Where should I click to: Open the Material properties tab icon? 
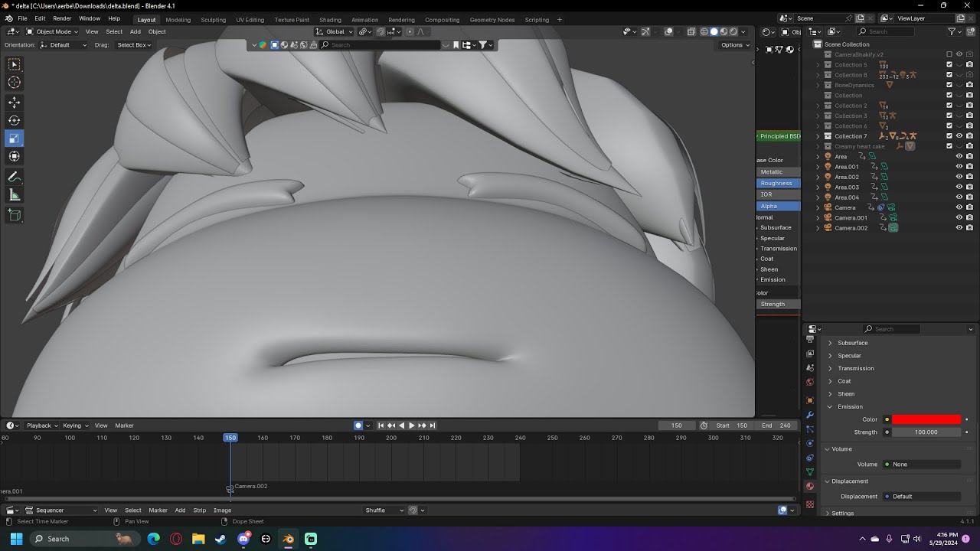tap(810, 486)
